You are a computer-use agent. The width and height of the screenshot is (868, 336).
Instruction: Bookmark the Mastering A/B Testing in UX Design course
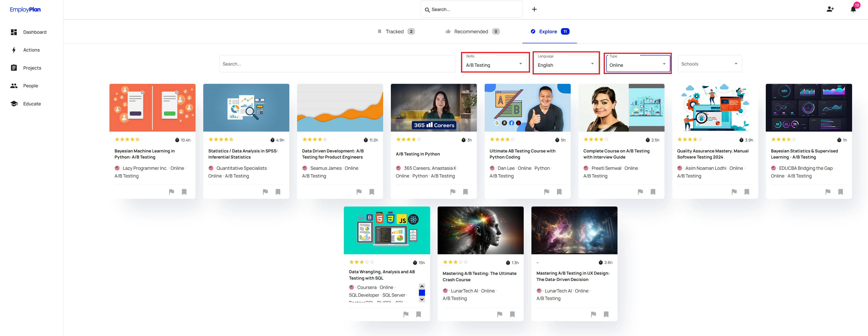coord(606,314)
